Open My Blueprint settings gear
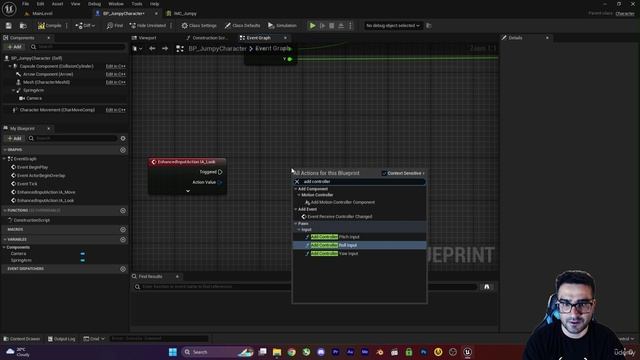 pos(123,138)
